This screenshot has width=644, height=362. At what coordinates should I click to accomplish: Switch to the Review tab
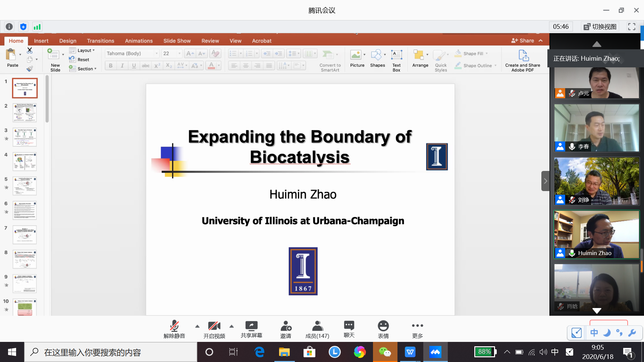pyautogui.click(x=210, y=41)
